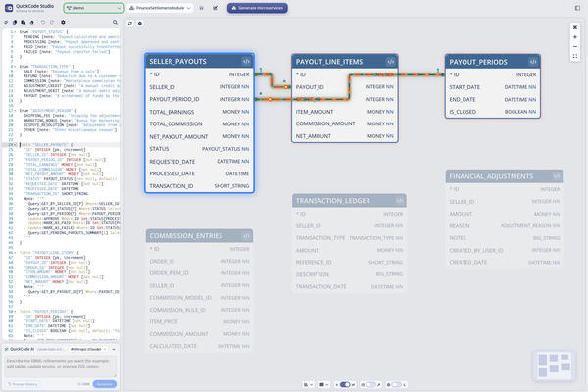Click Generate microservices button
Screen dimensions: 588x392
(258, 8)
